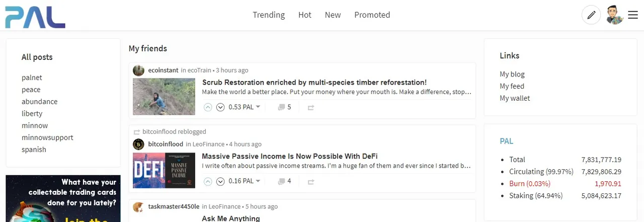Switch to the Promoted tab
644x222 pixels.
(372, 15)
